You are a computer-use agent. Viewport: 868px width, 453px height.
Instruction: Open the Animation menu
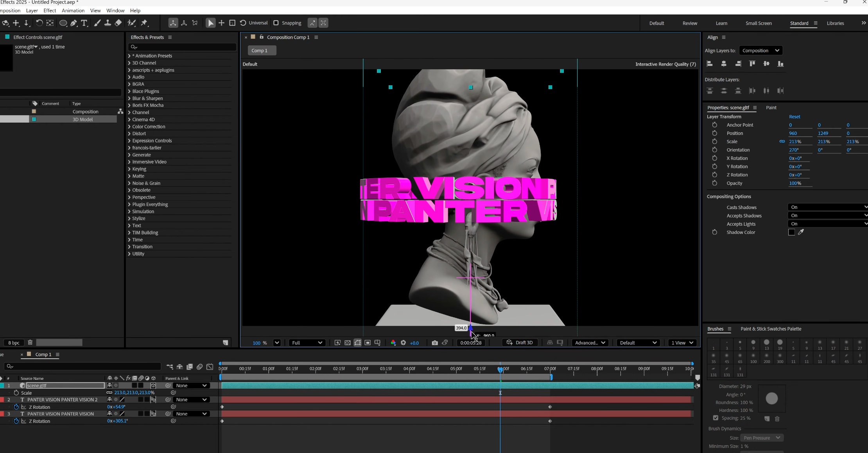(73, 11)
